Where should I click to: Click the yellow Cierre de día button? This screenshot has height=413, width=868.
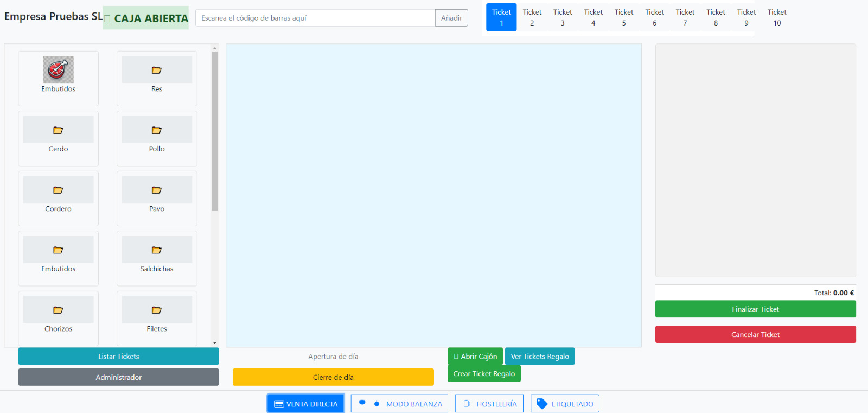tap(333, 377)
